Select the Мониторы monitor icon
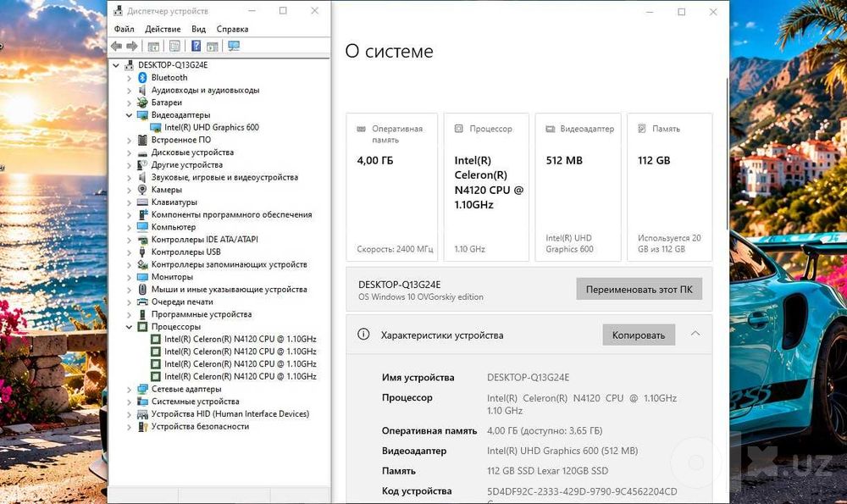 click(x=142, y=277)
